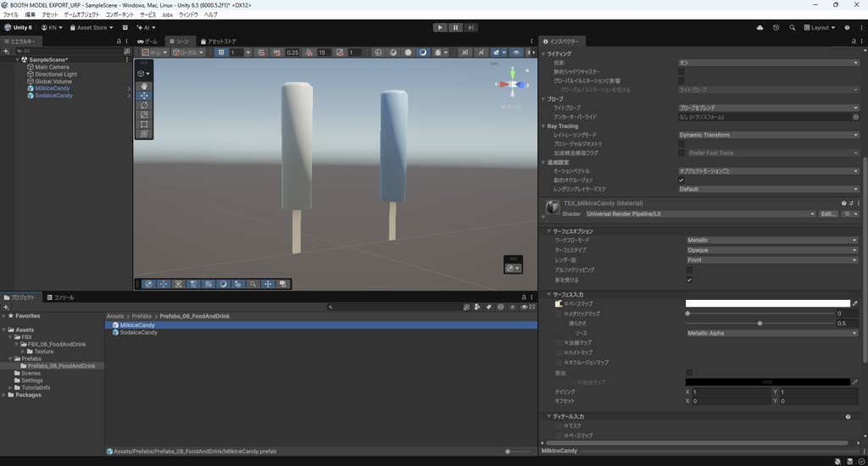Image resolution: width=868 pixels, height=466 pixels.
Task: Adjust 滑らかさ smoothness slider
Action: [x=759, y=323]
